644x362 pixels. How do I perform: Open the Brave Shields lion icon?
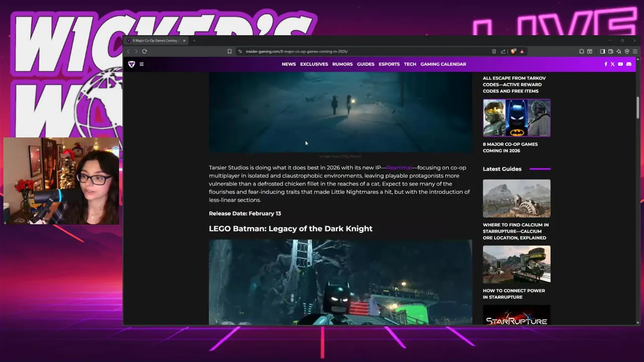[514, 51]
